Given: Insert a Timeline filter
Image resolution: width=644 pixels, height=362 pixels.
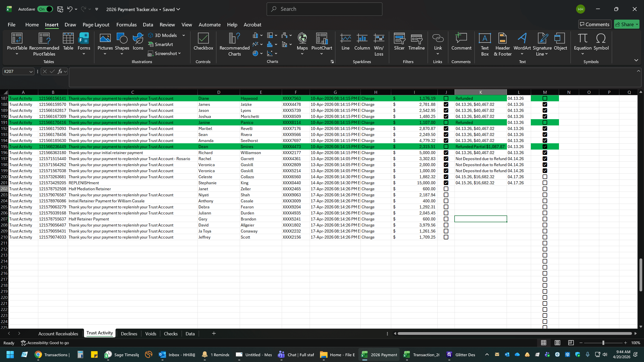Looking at the screenshot, I should tap(416, 41).
